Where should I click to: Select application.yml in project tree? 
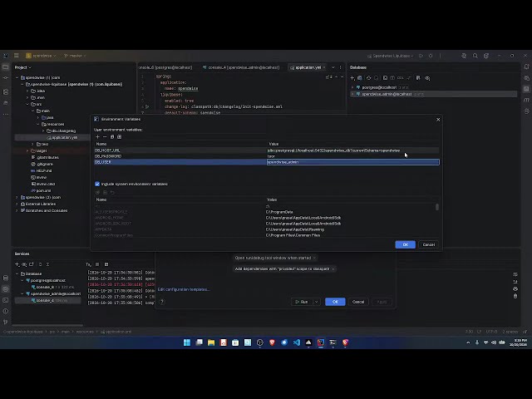[62, 137]
